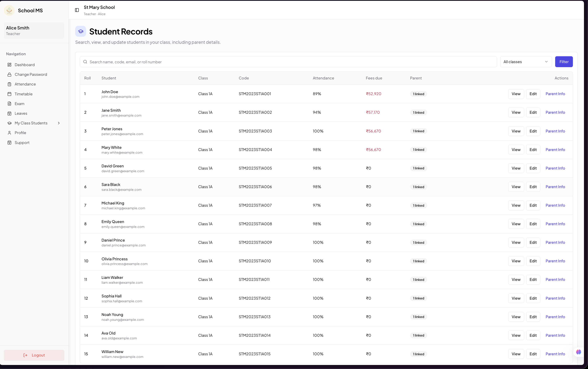588x369 pixels.
Task: Click student code STM2023ST1A010
Action: (255, 261)
